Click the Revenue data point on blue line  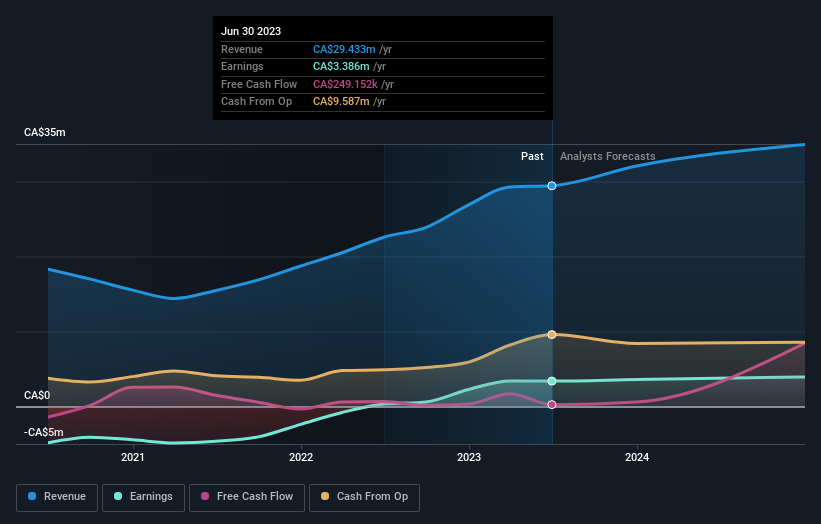pos(552,186)
